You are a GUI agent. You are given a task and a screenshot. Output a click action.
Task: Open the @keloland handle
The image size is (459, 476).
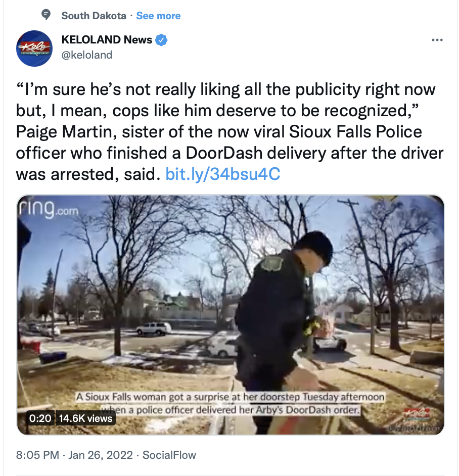point(87,55)
